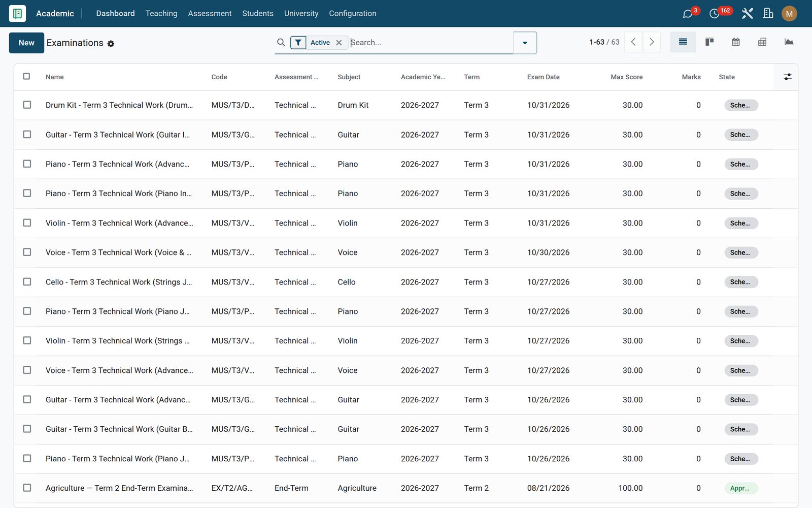Switch to graph view
The width and height of the screenshot is (812, 508).
(789, 42)
